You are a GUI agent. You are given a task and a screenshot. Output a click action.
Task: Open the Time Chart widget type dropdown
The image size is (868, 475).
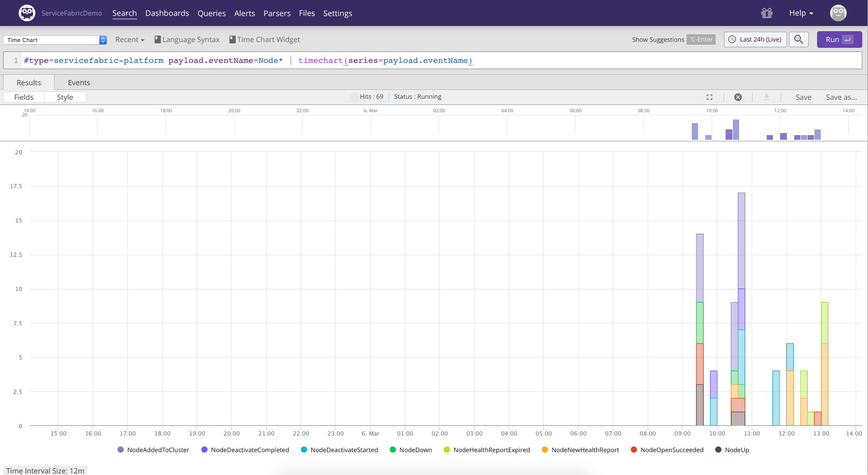(x=55, y=40)
